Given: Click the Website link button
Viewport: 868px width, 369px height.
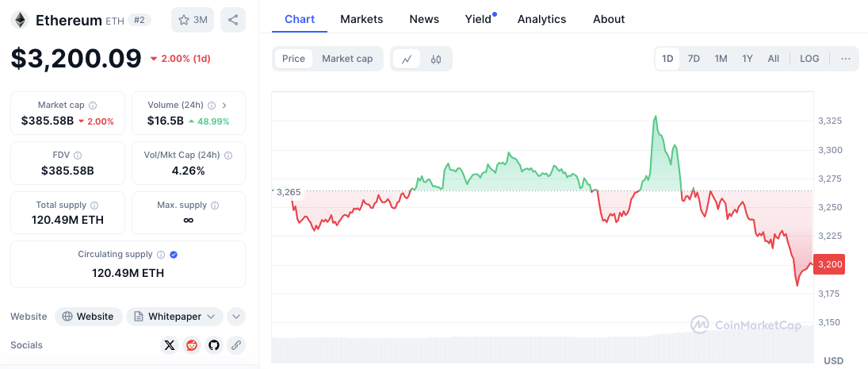Looking at the screenshot, I should click(x=88, y=317).
